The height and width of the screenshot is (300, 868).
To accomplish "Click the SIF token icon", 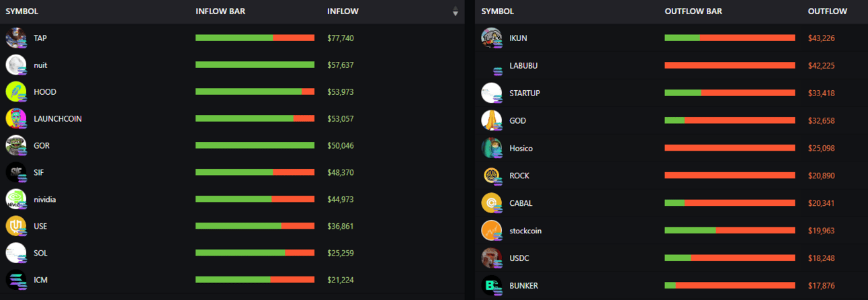I will [16, 173].
